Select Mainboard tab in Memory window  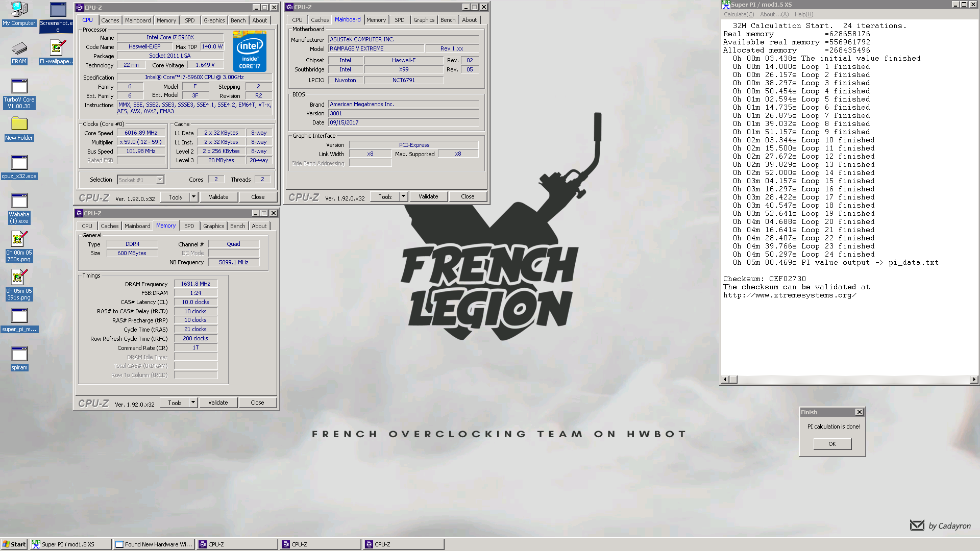point(137,226)
